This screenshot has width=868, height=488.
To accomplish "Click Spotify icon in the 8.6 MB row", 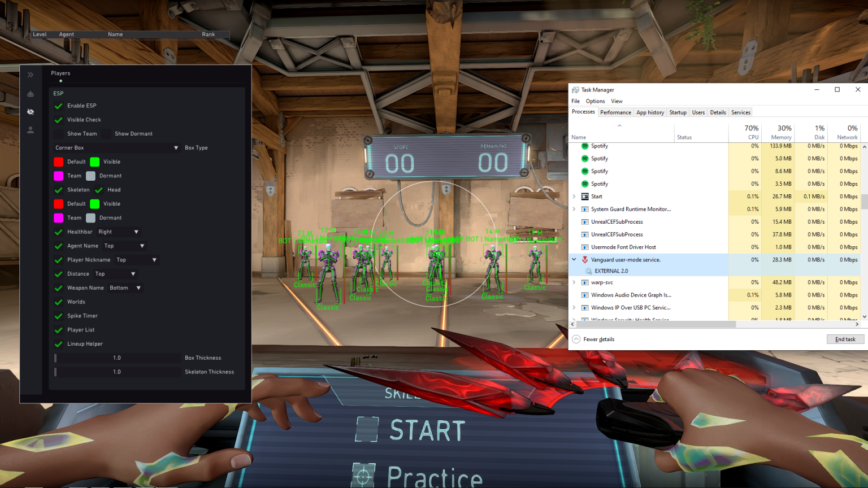I will pos(585,171).
